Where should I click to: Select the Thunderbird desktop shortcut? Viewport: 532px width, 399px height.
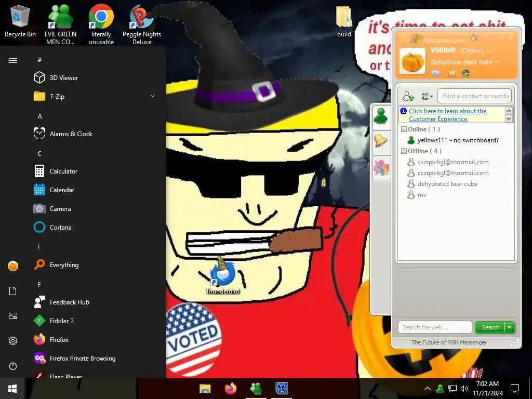point(222,275)
